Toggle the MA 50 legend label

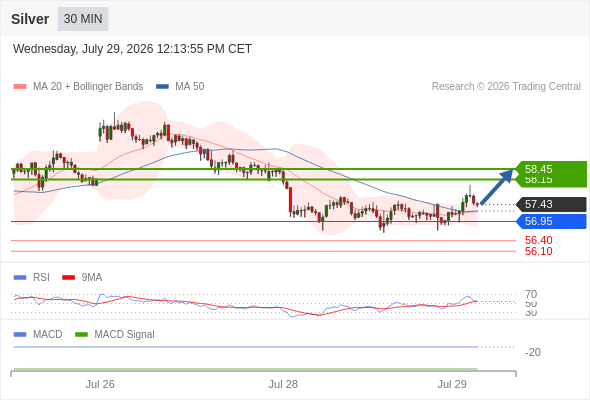[190, 87]
